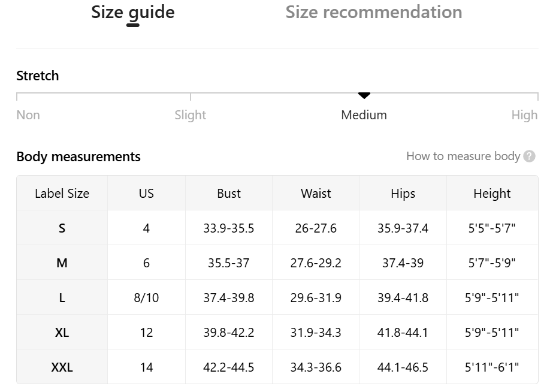Select the Medium stretch label

pyautogui.click(x=364, y=115)
